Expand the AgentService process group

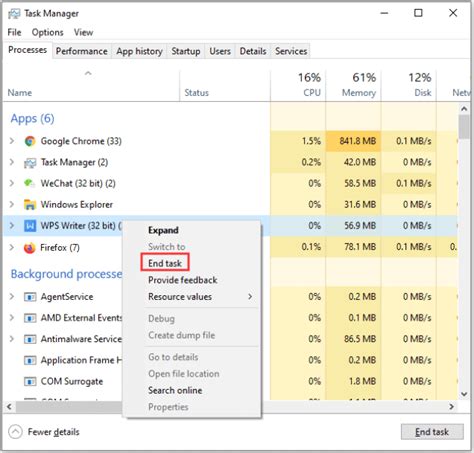point(12,297)
